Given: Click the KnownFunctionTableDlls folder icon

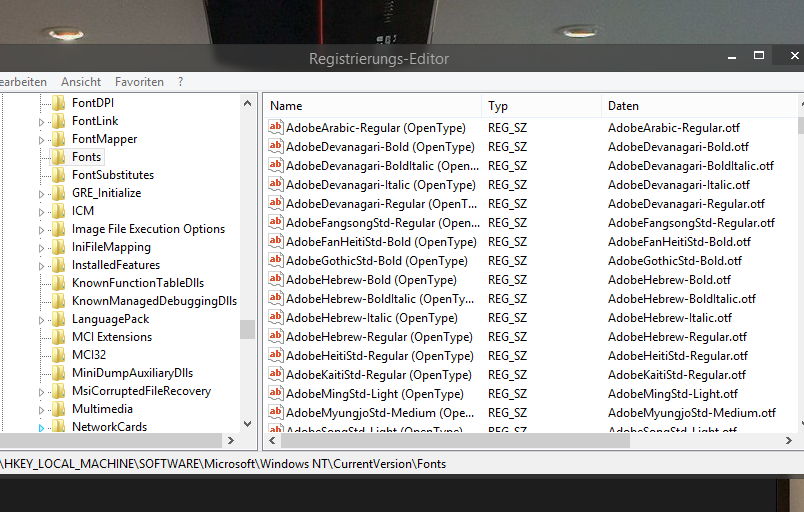Looking at the screenshot, I should pos(59,283).
